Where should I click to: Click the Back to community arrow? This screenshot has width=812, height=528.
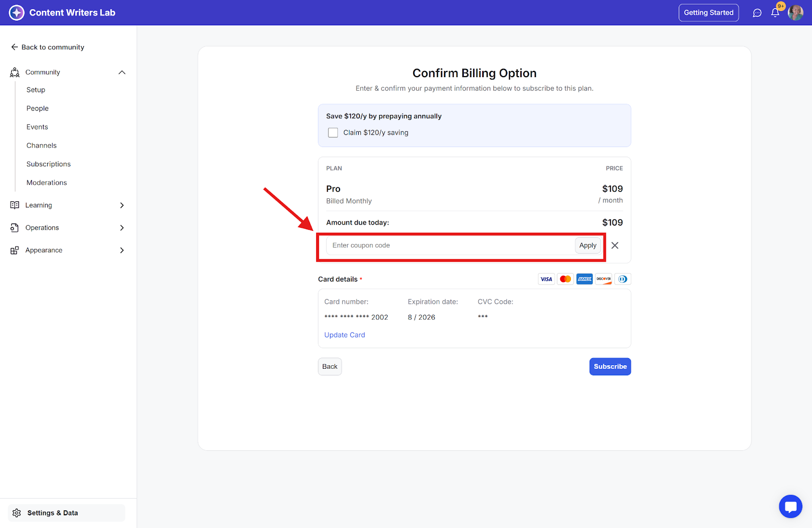tap(14, 47)
